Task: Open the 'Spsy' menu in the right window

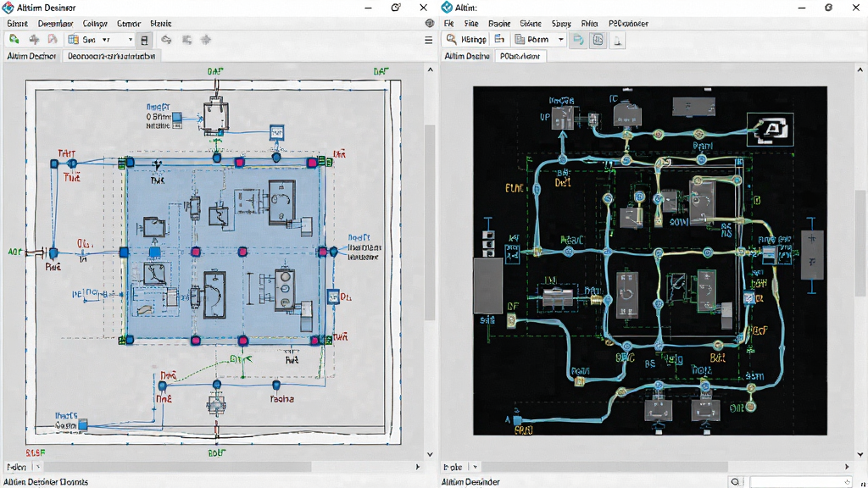Action: click(x=561, y=24)
